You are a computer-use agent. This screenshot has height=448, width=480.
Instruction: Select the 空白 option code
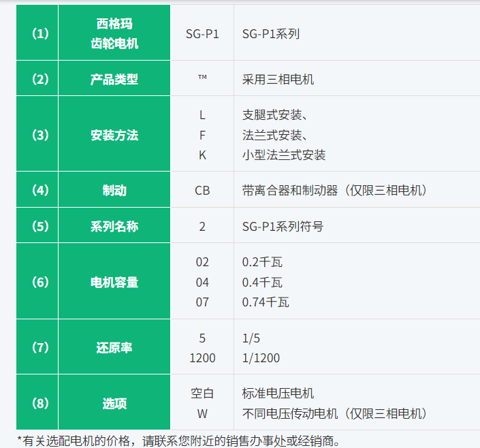point(202,394)
